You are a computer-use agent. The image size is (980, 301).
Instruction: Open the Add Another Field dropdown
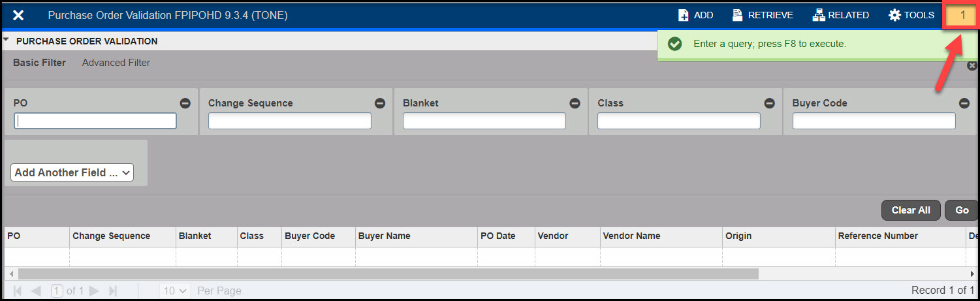tap(72, 172)
